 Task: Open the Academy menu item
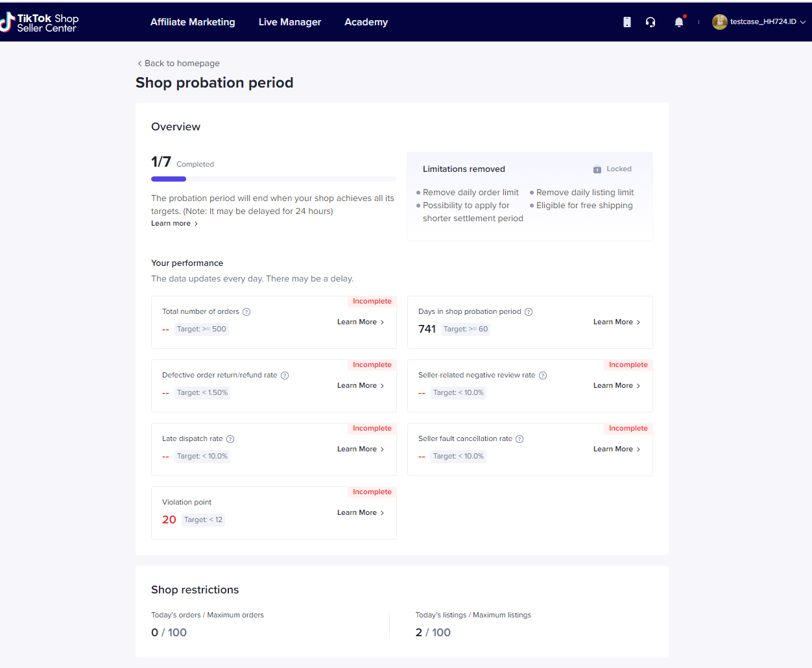pos(366,22)
